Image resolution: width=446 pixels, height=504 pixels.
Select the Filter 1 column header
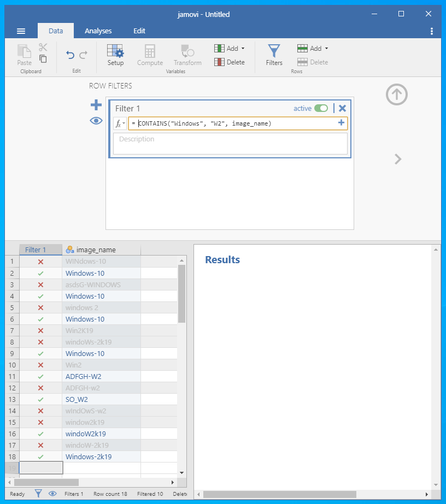(41, 250)
